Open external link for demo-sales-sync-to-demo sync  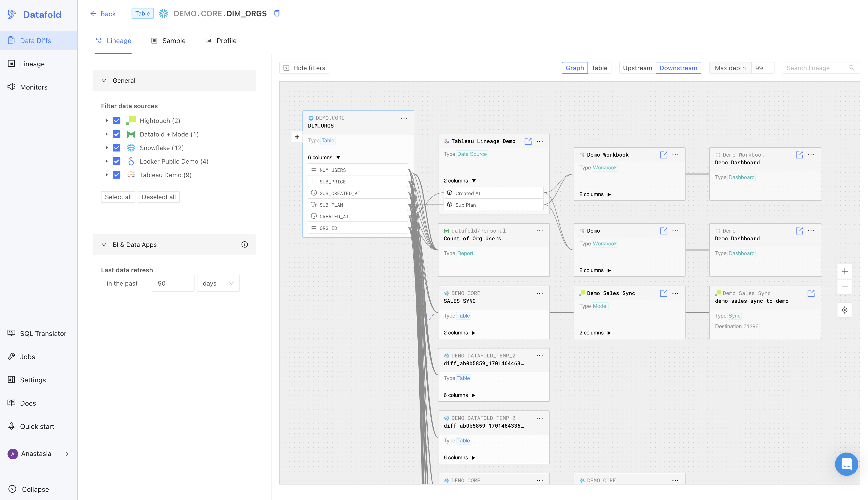tap(811, 293)
